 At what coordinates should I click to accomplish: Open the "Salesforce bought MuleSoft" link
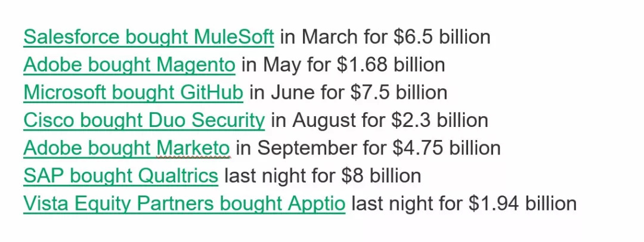[x=148, y=37]
